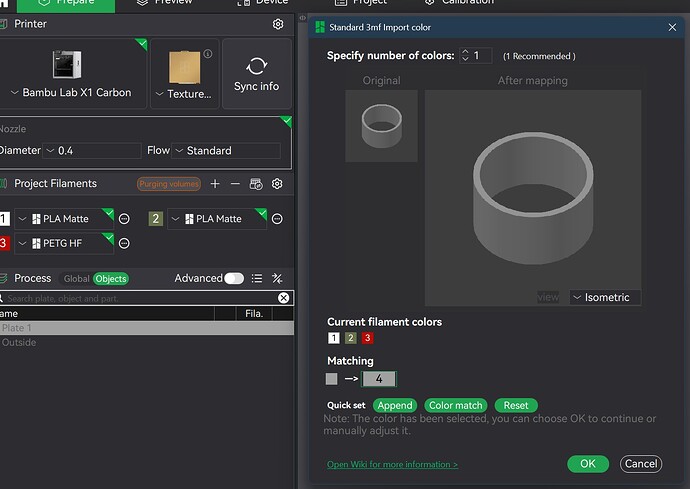The width and height of the screenshot is (690, 489).
Task: Close the Standard 3mf Import color dialog
Action: (x=672, y=27)
